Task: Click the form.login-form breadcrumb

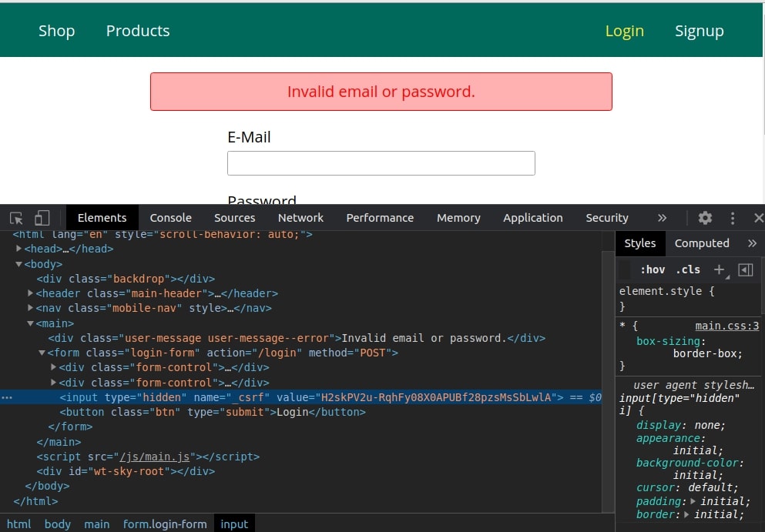Action: coord(165,524)
